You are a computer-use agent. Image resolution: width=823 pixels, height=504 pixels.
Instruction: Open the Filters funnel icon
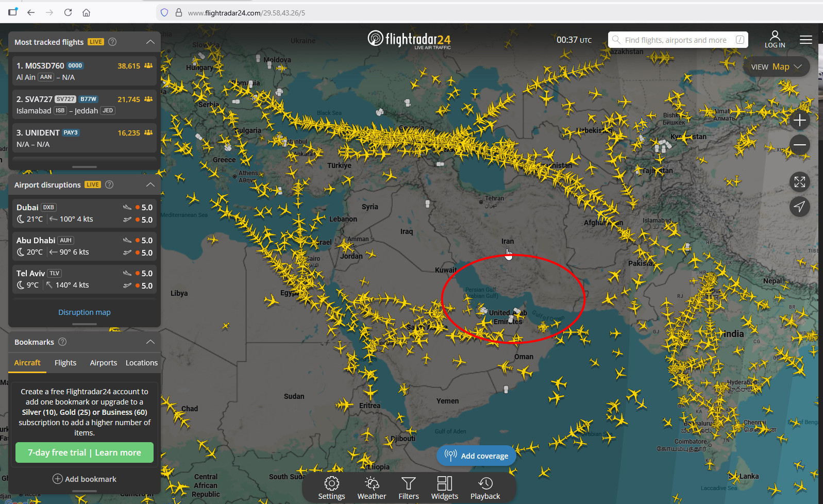point(409,488)
